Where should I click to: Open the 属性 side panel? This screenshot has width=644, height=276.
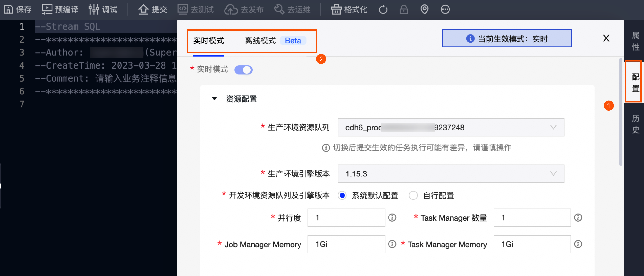pyautogui.click(x=635, y=41)
